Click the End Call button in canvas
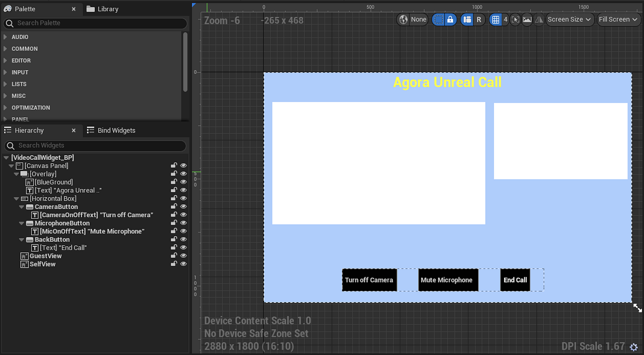644x355 pixels. 515,280
